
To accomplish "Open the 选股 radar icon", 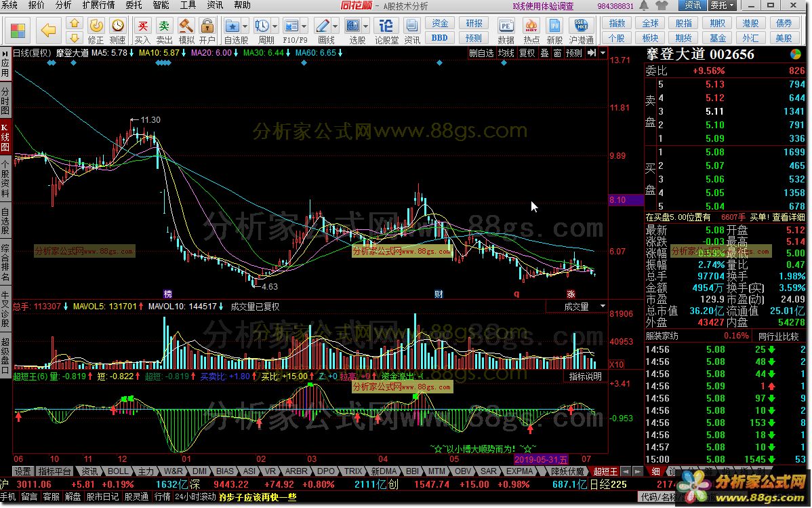I will pos(353,26).
